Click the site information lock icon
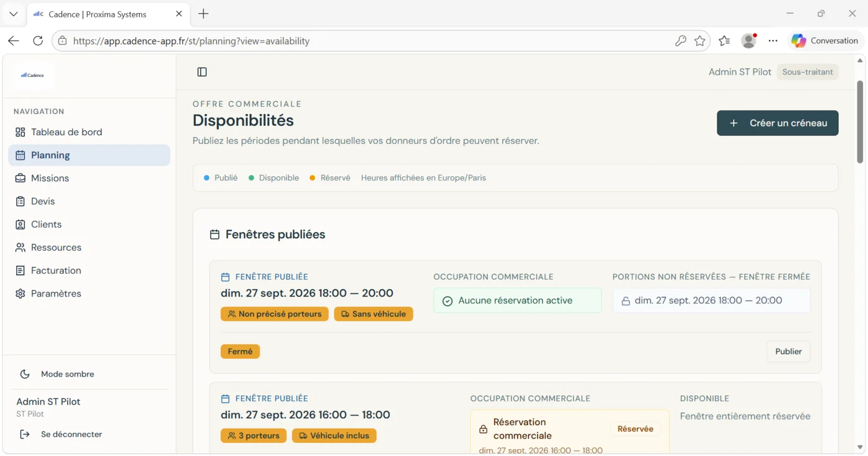868x456 pixels. (62, 41)
